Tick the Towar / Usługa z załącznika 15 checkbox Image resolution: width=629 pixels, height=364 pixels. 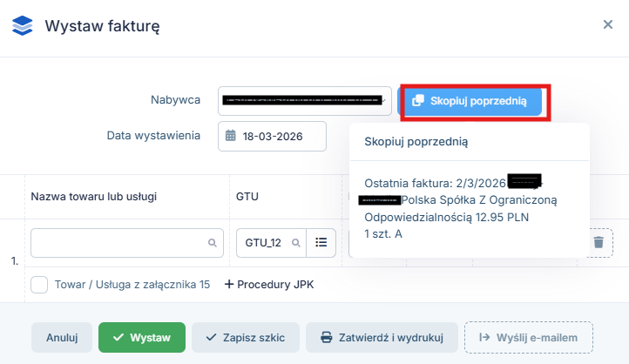(39, 285)
